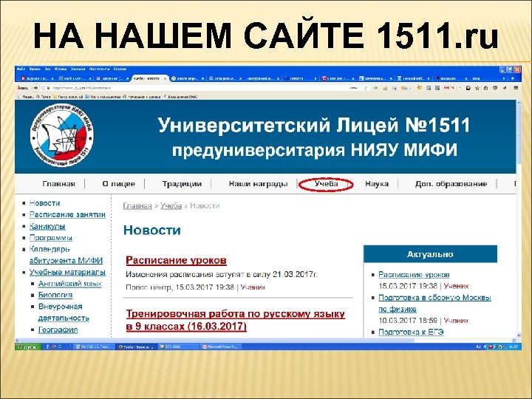532x399 pixels.
Task: Click the browser address bar
Action: point(197,88)
